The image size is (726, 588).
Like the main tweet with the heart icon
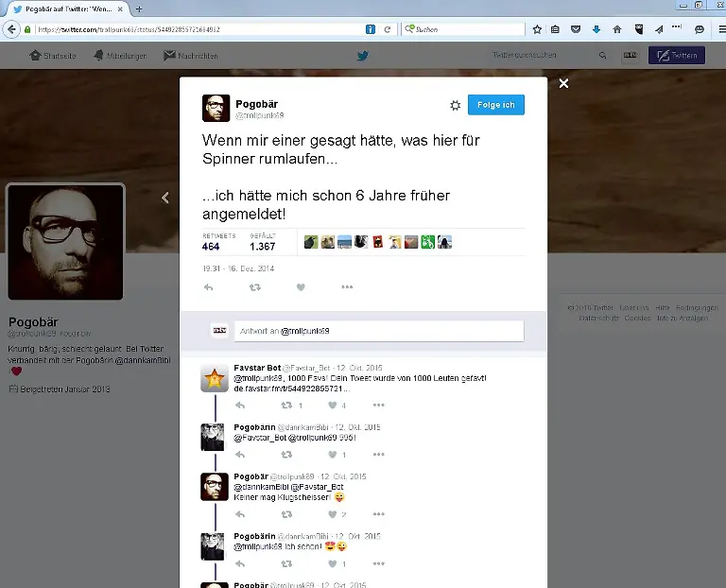[x=301, y=287]
